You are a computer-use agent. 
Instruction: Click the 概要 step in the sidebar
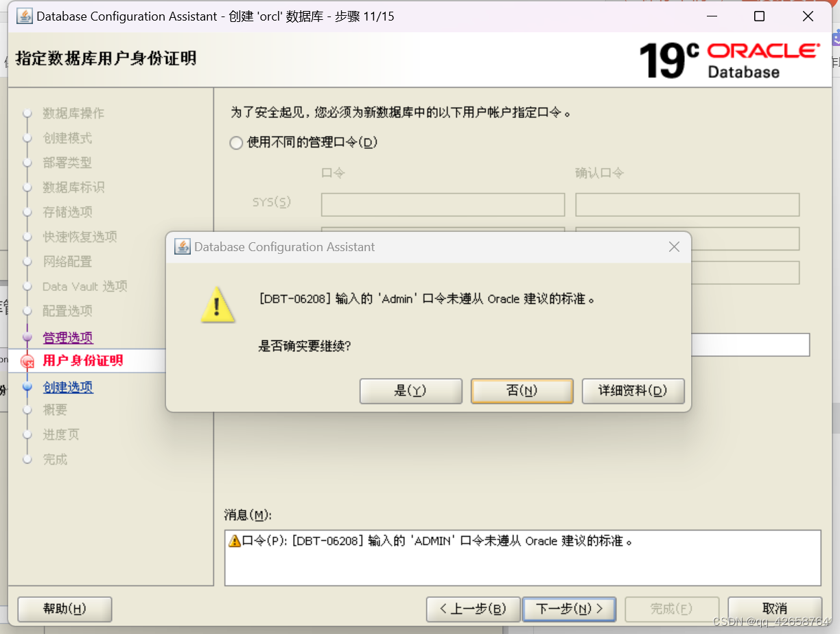[x=55, y=410]
